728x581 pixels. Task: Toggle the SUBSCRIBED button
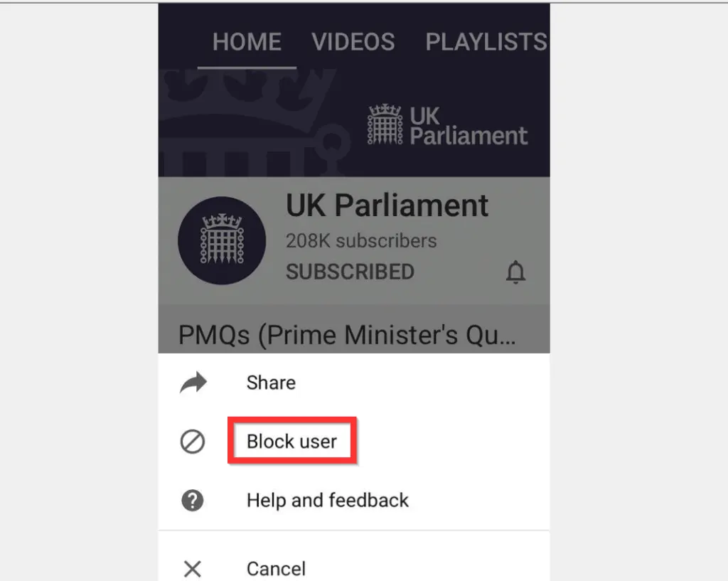click(x=350, y=272)
